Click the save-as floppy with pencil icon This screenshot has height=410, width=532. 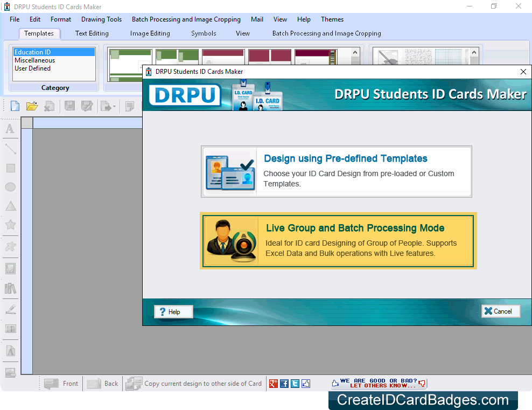tap(87, 106)
